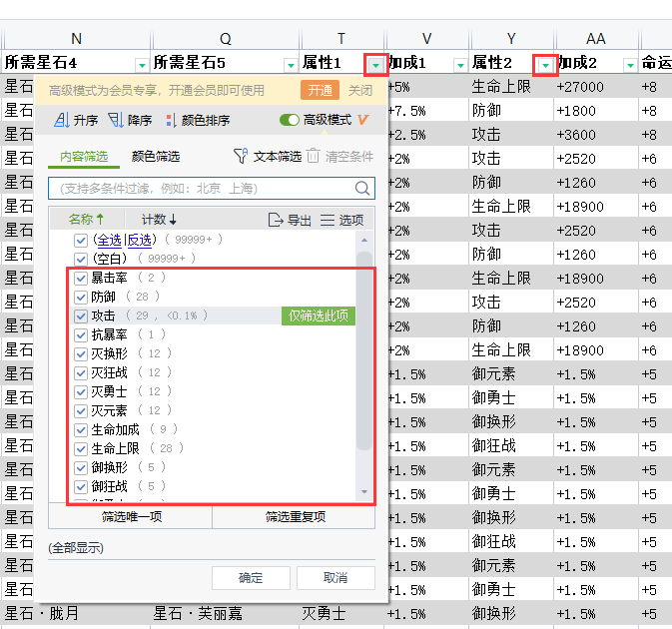Uncheck the 灭换形 checkbox

81,353
